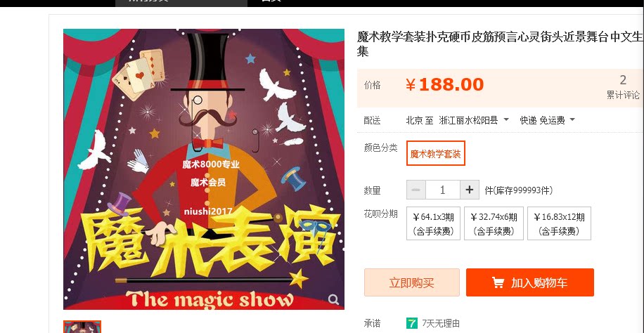
Task: Click the magnifier icon on product image
Action: (333, 299)
